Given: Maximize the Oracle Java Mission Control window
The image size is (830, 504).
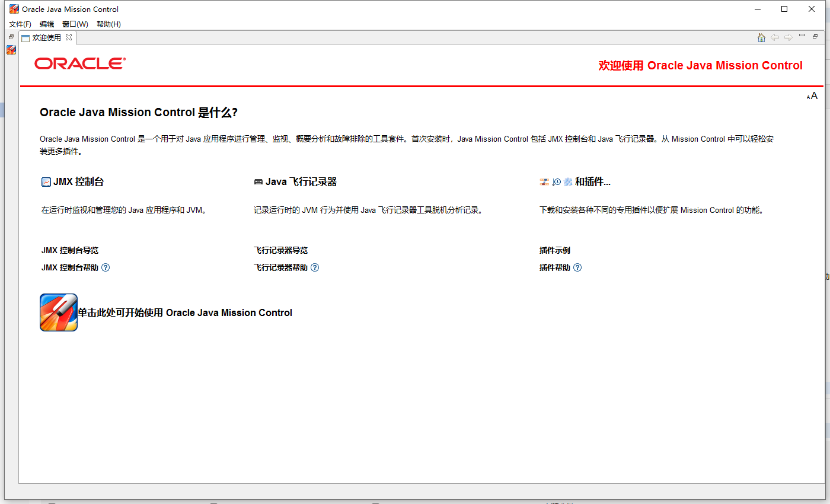Looking at the screenshot, I should pos(784,9).
